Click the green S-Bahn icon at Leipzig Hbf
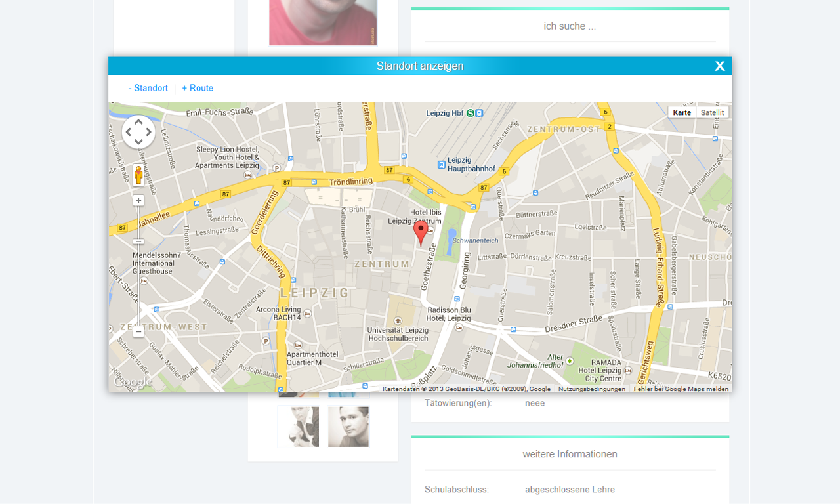 pos(471,113)
